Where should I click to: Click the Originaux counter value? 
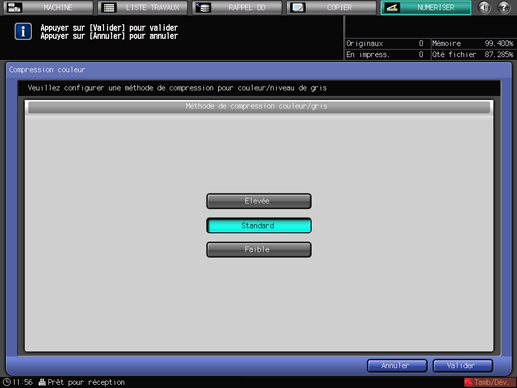421,43
